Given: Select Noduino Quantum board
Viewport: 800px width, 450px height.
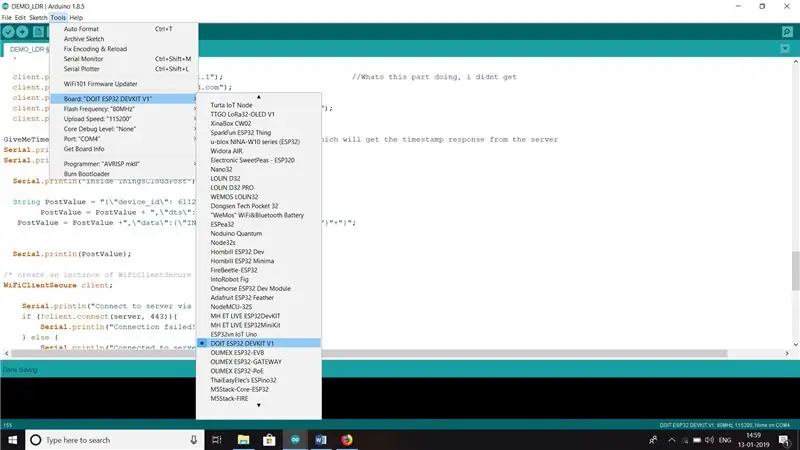Looking at the screenshot, I should [x=259, y=234].
